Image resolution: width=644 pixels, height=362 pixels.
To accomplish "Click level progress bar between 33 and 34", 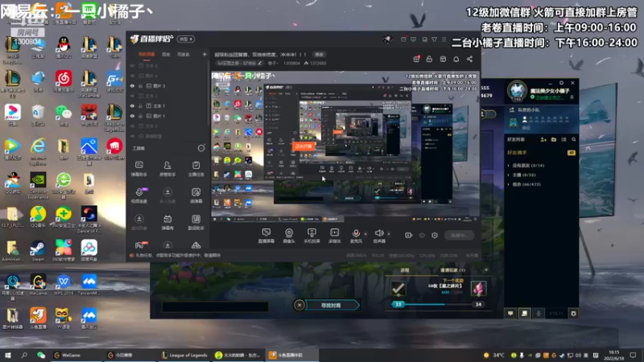I will 438,304.
